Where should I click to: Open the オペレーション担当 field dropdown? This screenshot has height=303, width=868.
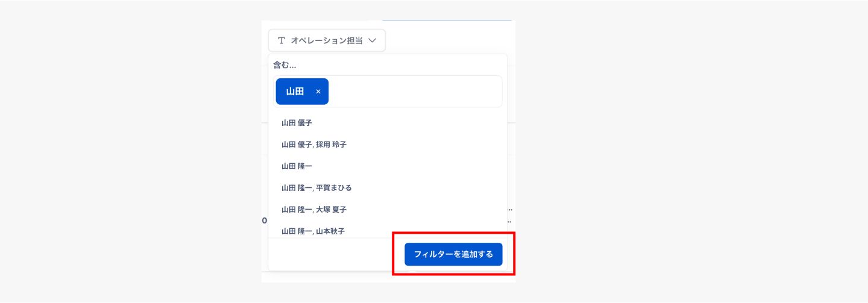[327, 40]
